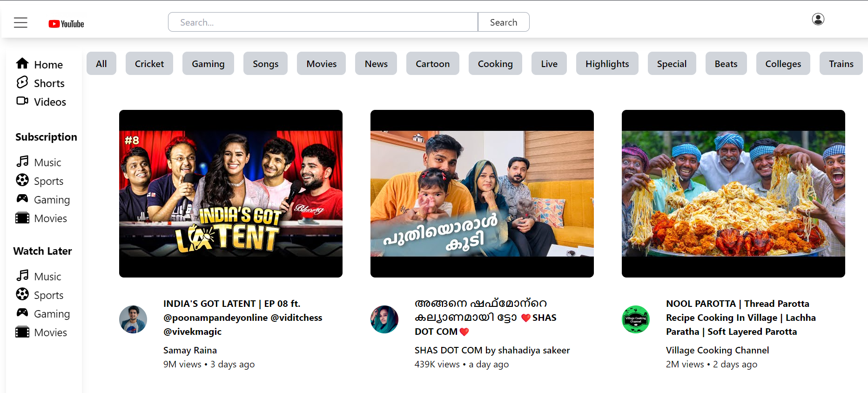This screenshot has height=393, width=868.
Task: Focus the Search input field
Action: point(323,22)
